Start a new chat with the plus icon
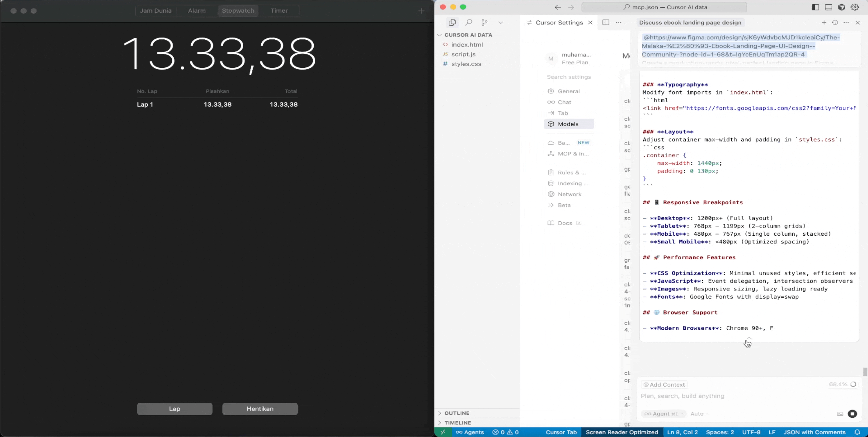Screen dimensions: 868x437 [824, 23]
